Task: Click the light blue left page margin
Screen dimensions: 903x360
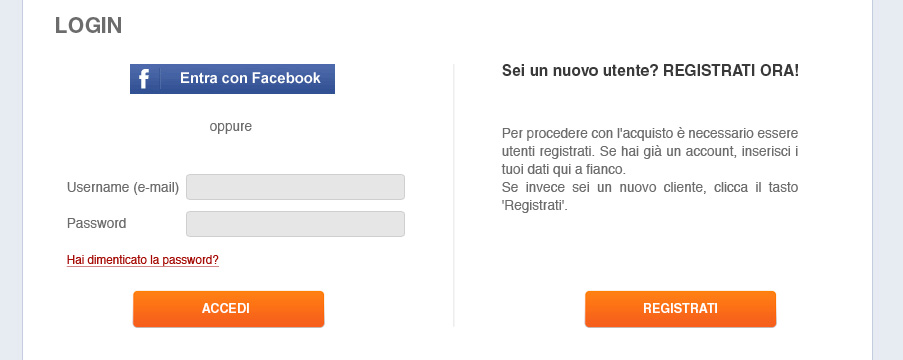Action: click(11, 180)
